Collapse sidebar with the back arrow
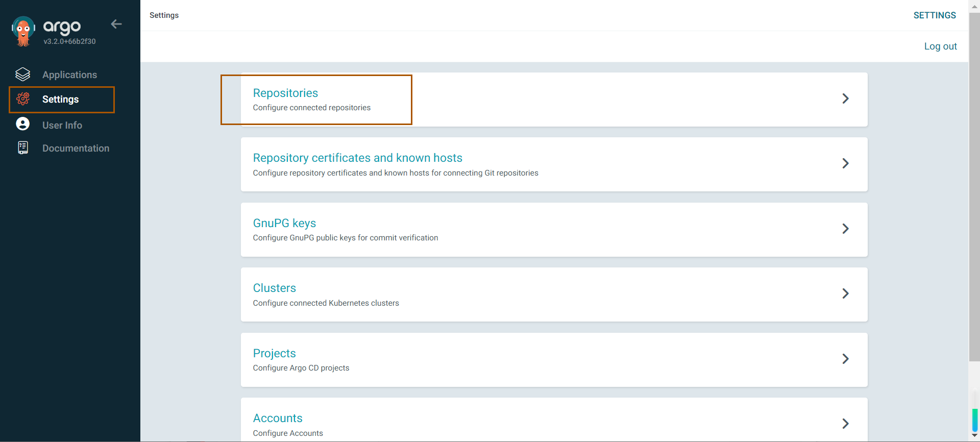The image size is (980, 442). click(116, 24)
